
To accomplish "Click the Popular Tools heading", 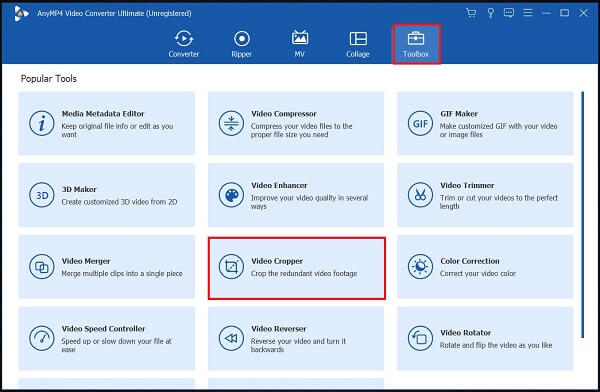I will [49, 78].
